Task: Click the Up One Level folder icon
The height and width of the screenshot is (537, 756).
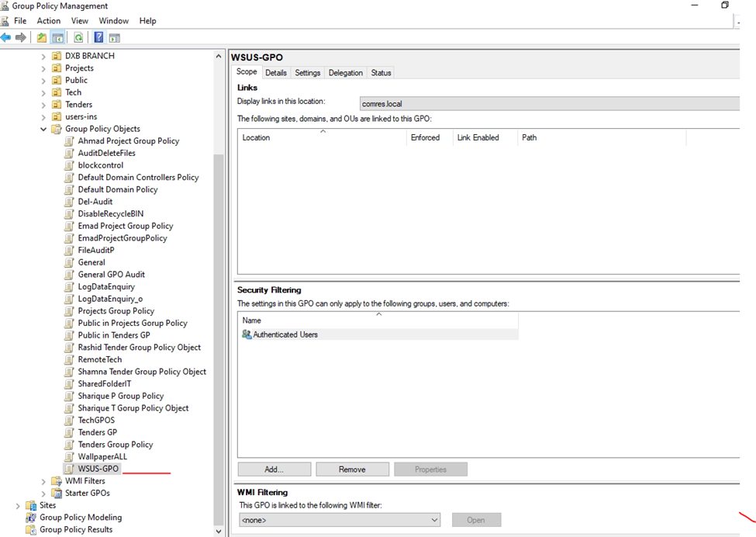Action: pos(42,37)
